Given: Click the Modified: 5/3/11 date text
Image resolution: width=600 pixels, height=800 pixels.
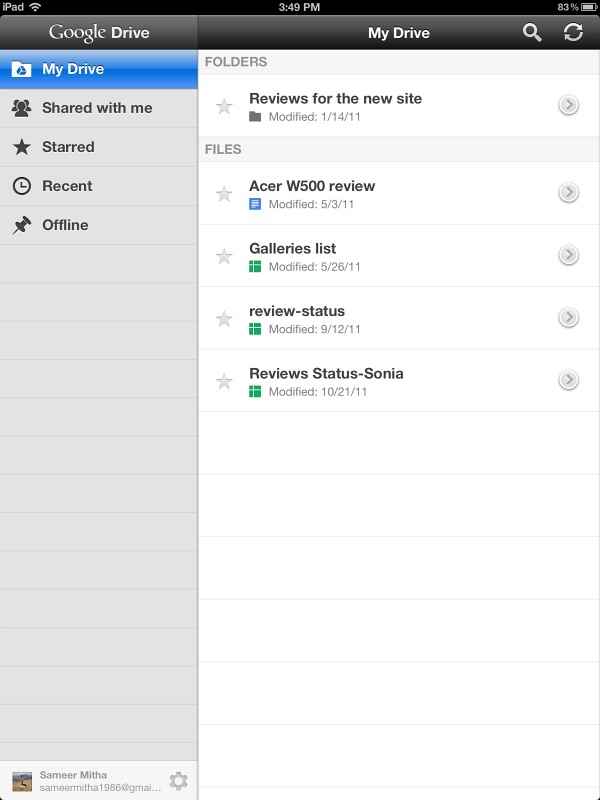Looking at the screenshot, I should coord(311,204).
